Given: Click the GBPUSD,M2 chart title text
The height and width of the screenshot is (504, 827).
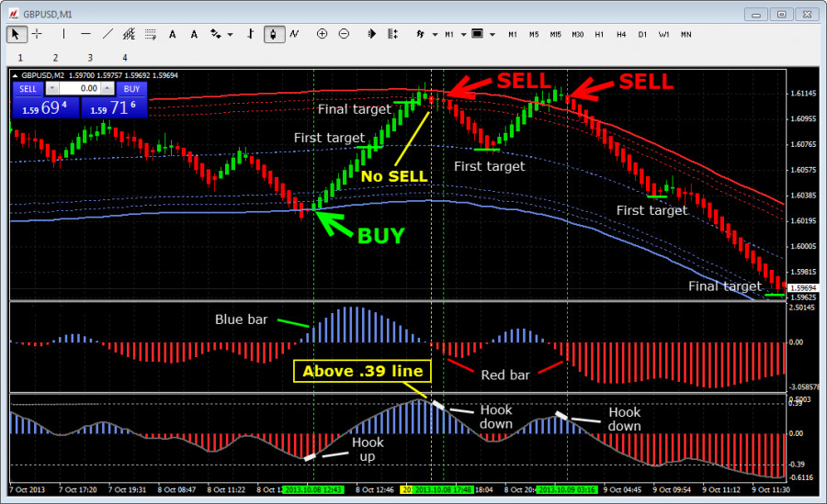Looking at the screenshot, I should 42,75.
